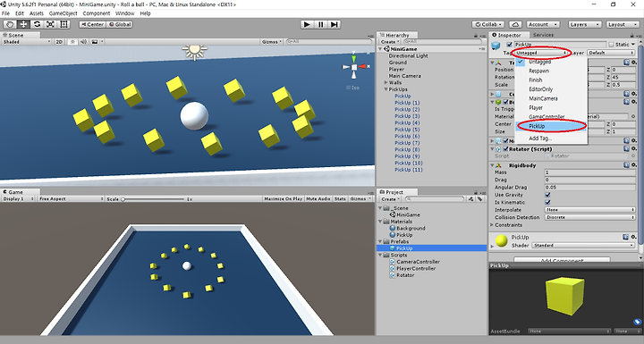Open the Interpolate dropdown
The height and width of the screenshot is (344, 644).
590,209
